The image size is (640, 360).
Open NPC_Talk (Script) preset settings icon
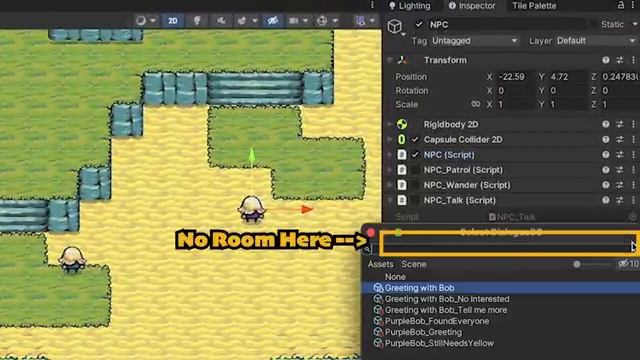click(620, 200)
